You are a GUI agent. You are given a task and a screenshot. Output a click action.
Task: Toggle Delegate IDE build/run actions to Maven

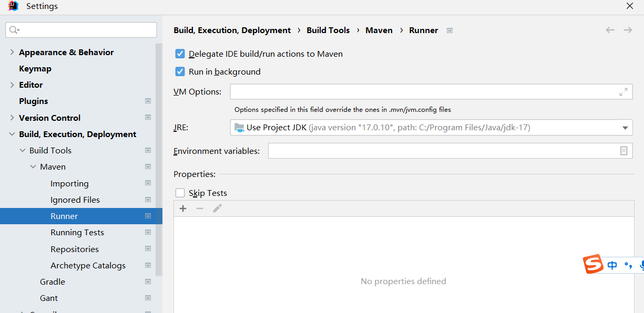(180, 54)
